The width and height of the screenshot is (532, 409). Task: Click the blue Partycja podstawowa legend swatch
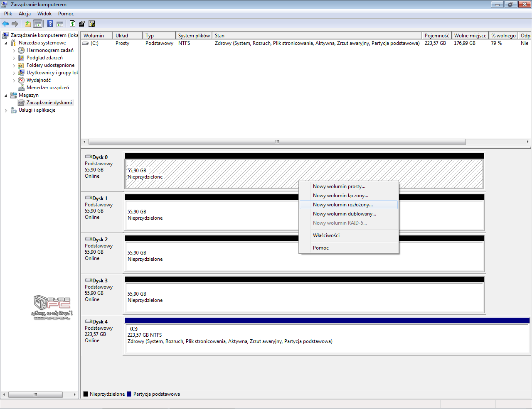click(x=129, y=394)
